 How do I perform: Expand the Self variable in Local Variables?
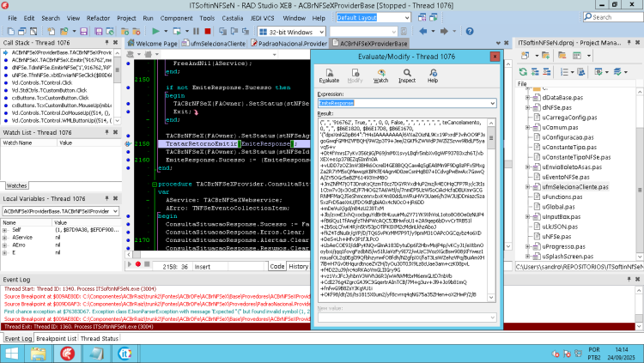coord(4,230)
